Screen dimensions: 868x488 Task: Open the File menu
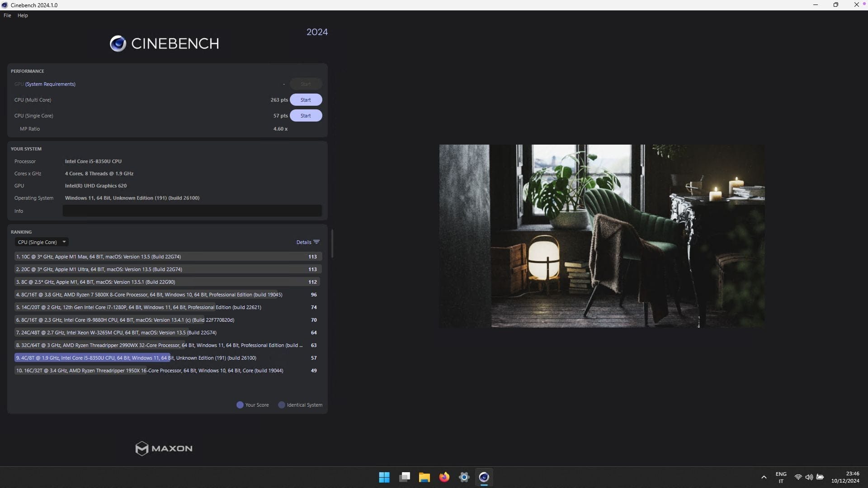point(7,15)
